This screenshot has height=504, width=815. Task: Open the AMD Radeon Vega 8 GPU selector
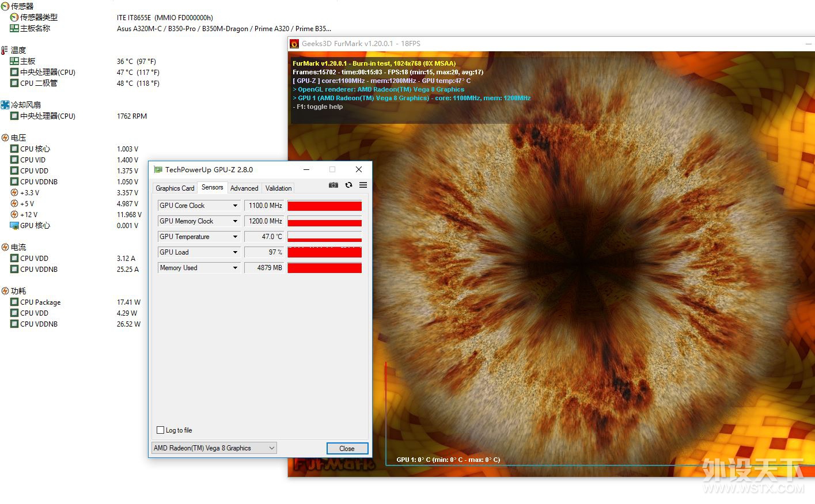[214, 448]
